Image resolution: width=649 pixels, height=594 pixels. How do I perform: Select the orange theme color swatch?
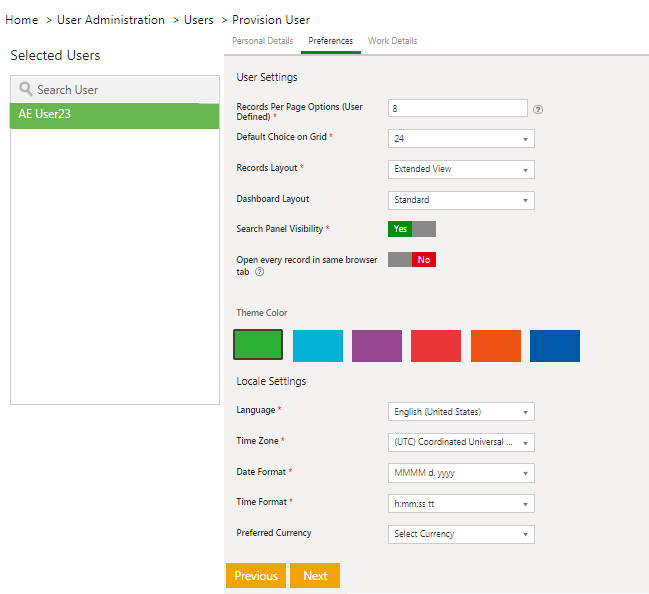496,346
